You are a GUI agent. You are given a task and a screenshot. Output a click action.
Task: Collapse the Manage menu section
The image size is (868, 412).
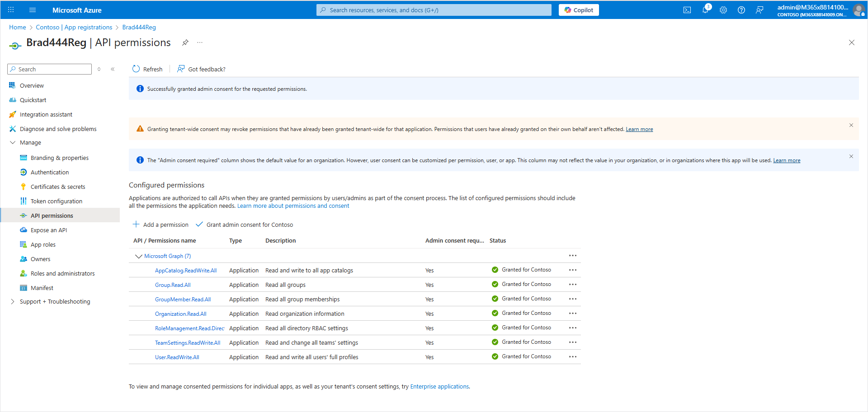[x=13, y=143]
